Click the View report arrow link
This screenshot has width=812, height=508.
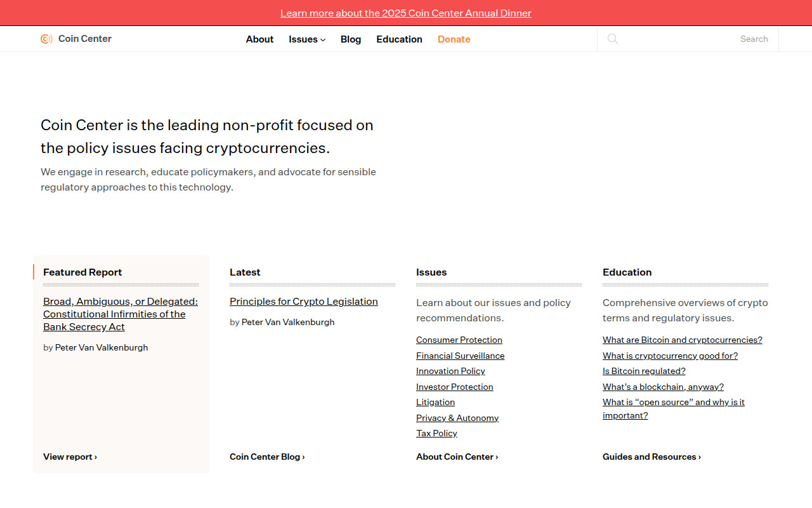click(x=70, y=457)
